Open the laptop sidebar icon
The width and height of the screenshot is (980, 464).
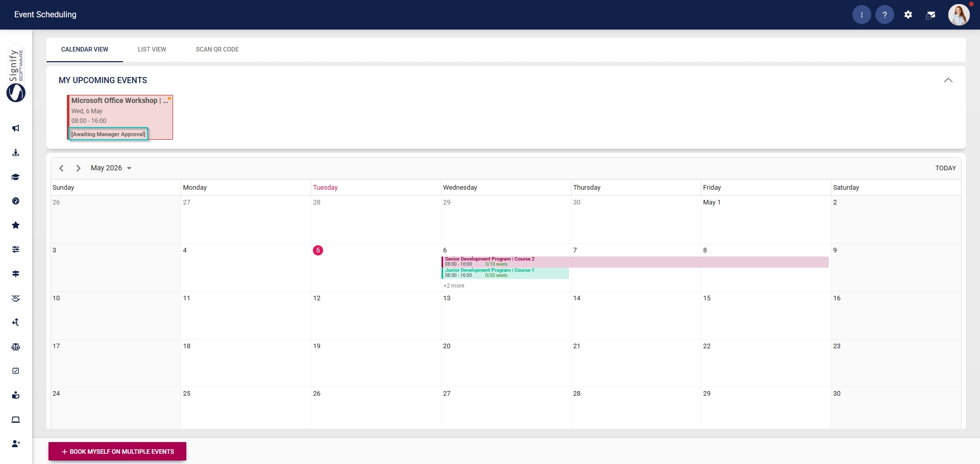[x=16, y=420]
